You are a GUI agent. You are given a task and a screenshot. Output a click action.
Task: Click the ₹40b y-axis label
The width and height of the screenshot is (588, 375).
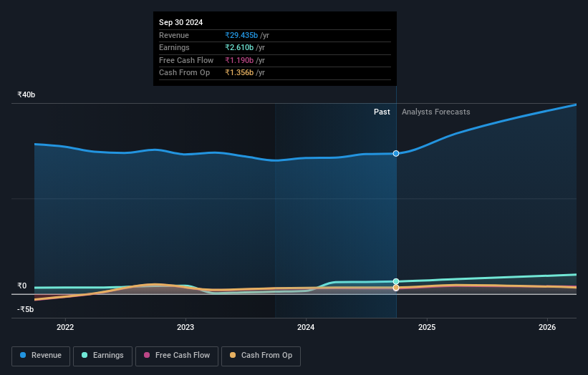click(x=26, y=94)
